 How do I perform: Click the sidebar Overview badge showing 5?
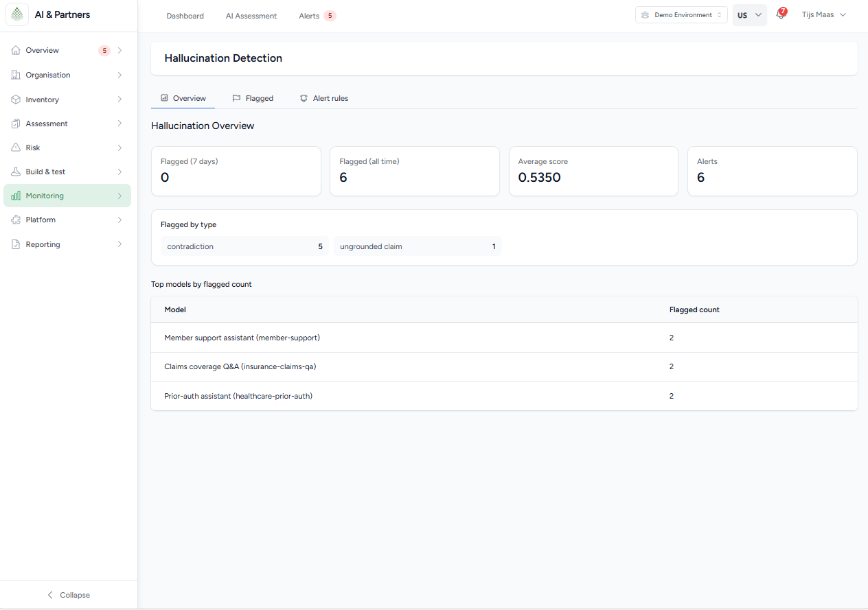[x=104, y=50]
